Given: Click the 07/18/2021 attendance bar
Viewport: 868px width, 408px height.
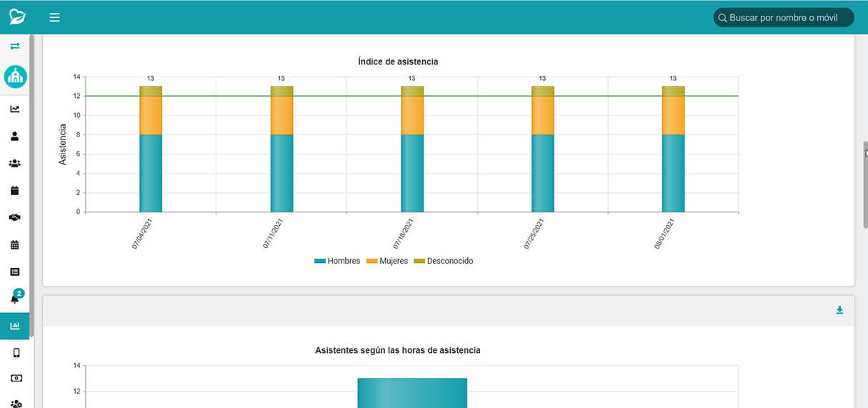Looking at the screenshot, I should (412, 149).
